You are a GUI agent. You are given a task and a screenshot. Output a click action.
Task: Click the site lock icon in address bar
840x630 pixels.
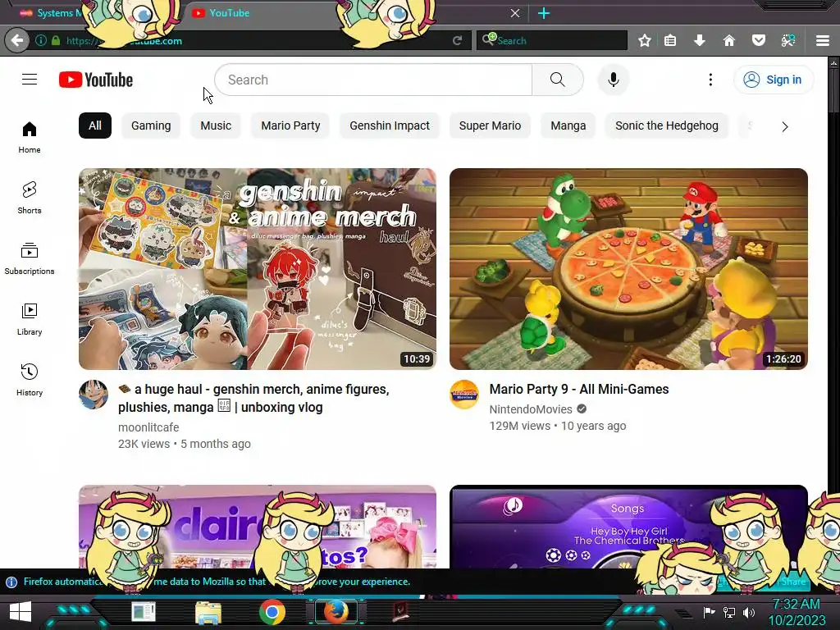coord(56,40)
